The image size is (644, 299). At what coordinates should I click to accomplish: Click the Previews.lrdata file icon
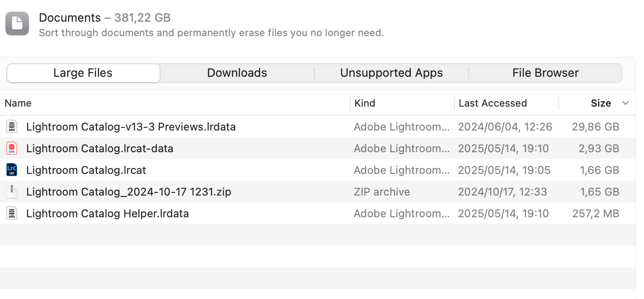[12, 127]
